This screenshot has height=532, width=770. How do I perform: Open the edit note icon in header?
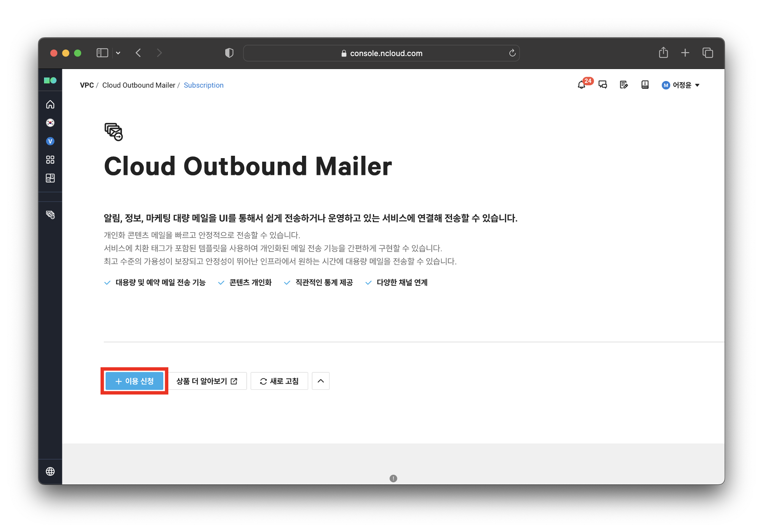[x=624, y=85]
